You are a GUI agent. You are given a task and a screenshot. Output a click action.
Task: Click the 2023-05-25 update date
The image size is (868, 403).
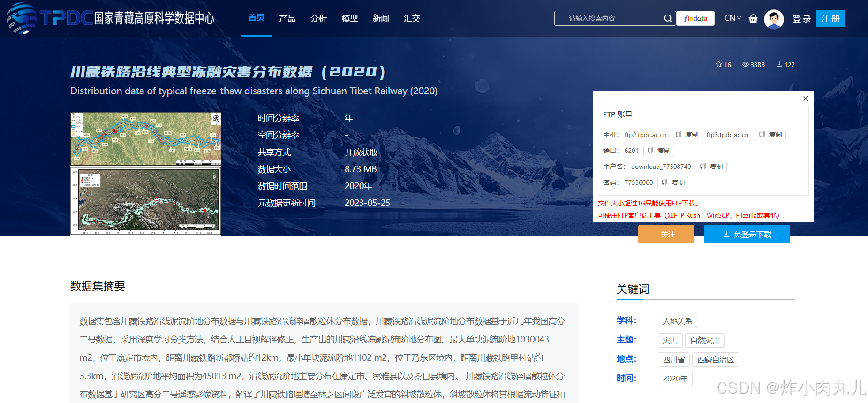[x=367, y=203]
